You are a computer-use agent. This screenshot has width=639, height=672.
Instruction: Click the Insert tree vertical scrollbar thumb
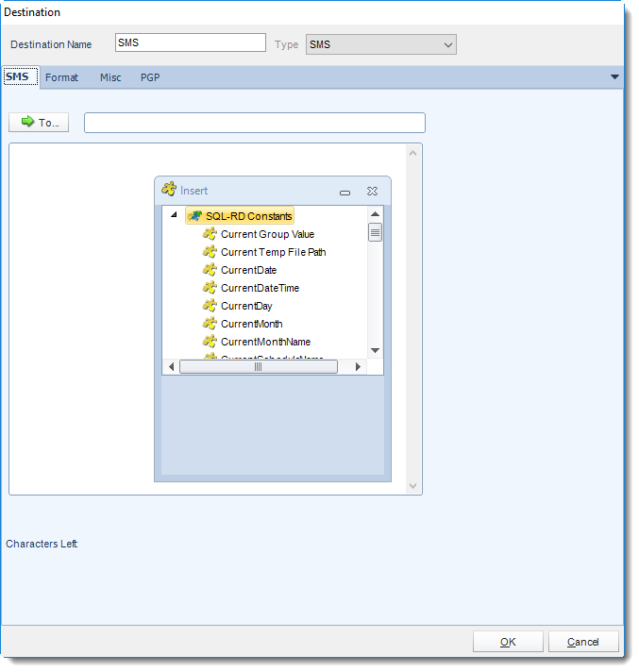click(375, 233)
